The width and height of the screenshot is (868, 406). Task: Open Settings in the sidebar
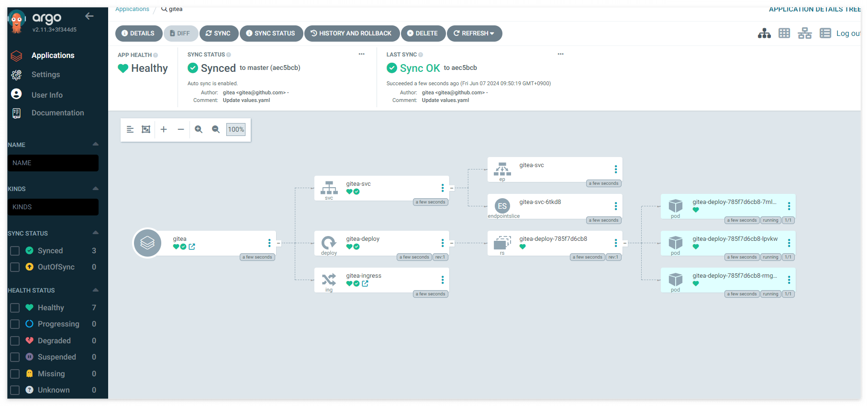45,75
